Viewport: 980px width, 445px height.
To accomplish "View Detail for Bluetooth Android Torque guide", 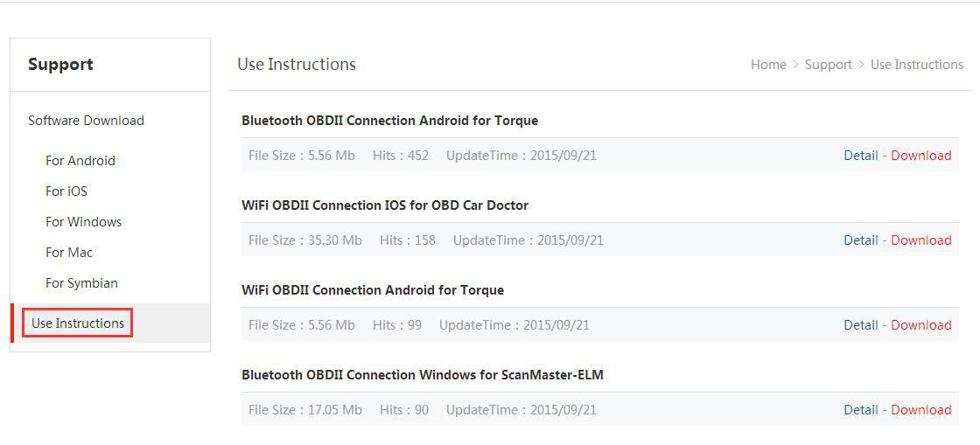I will tap(860, 156).
